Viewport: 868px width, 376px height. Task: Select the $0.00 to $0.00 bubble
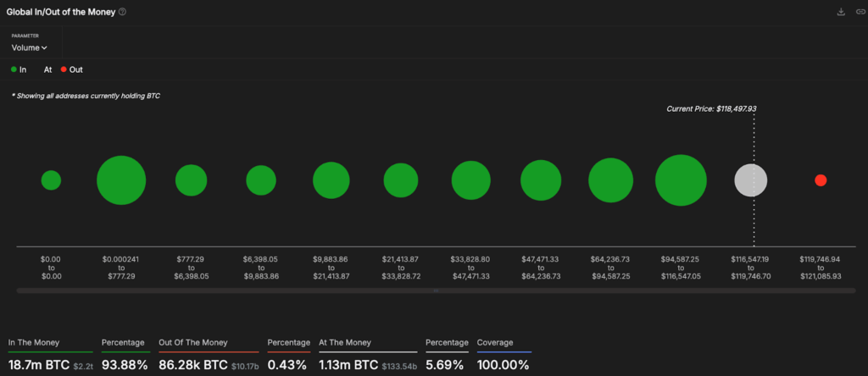51,180
